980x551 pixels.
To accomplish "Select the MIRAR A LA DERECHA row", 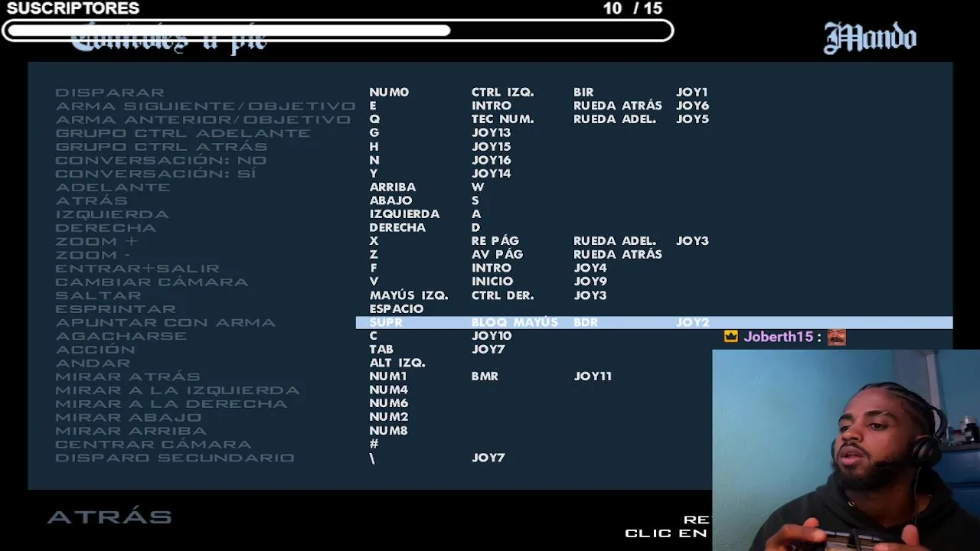I will (171, 404).
